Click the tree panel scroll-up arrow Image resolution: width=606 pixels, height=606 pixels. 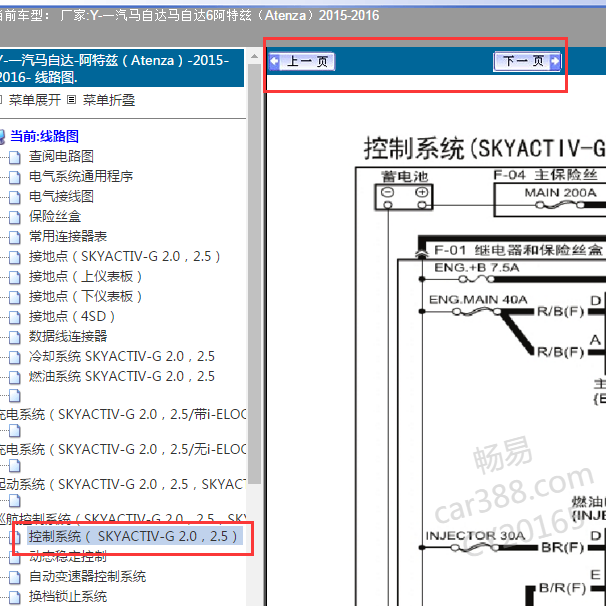click(x=254, y=56)
